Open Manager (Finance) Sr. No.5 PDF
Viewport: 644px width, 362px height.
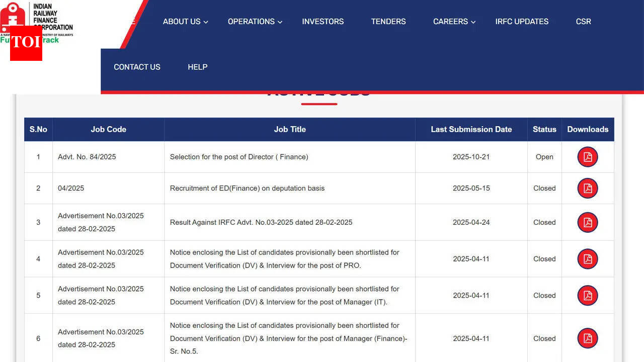point(587,338)
